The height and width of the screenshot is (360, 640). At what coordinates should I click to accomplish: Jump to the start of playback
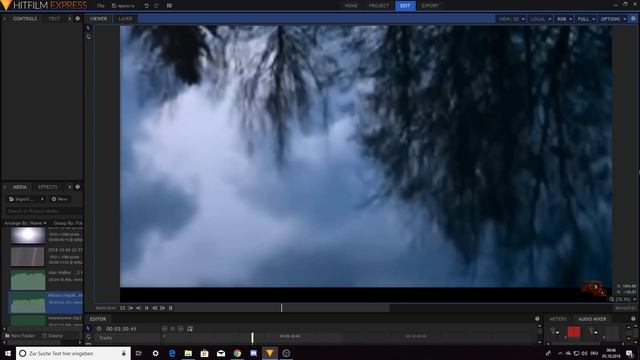(x=147, y=308)
